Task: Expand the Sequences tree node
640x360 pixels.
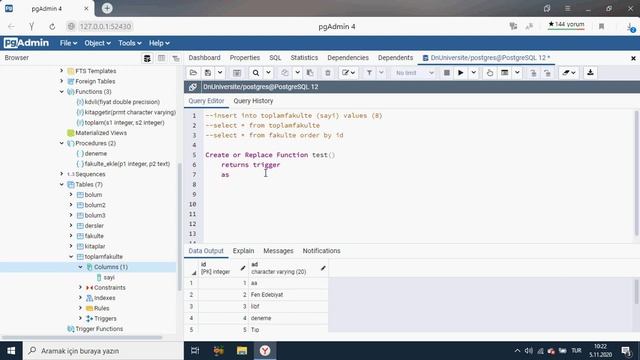Action: 62,174
